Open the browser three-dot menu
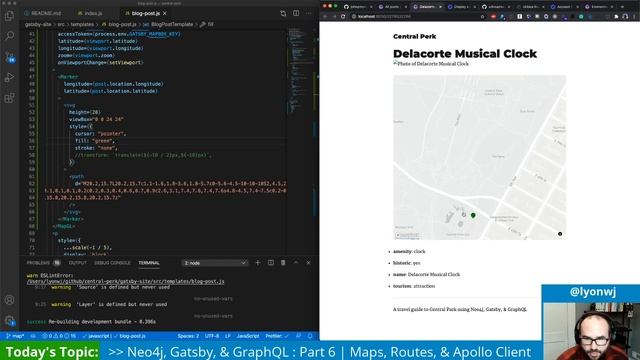 click(x=634, y=17)
